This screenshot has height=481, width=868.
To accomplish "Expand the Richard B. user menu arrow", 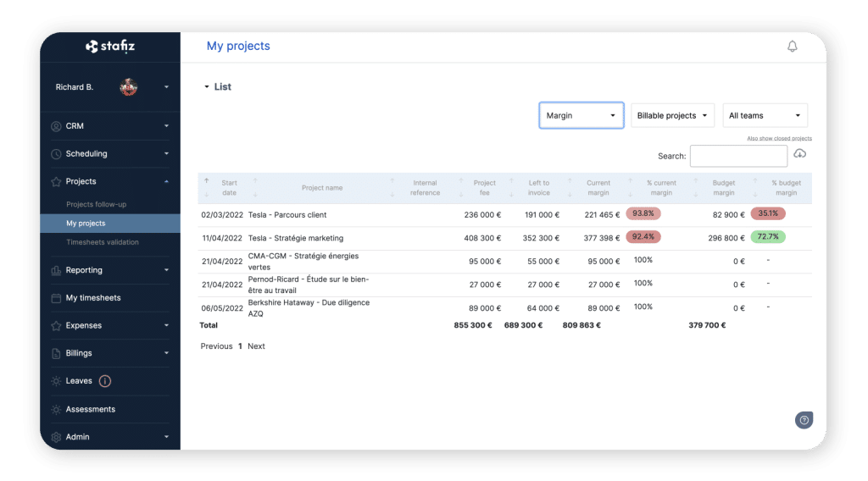I will point(166,87).
